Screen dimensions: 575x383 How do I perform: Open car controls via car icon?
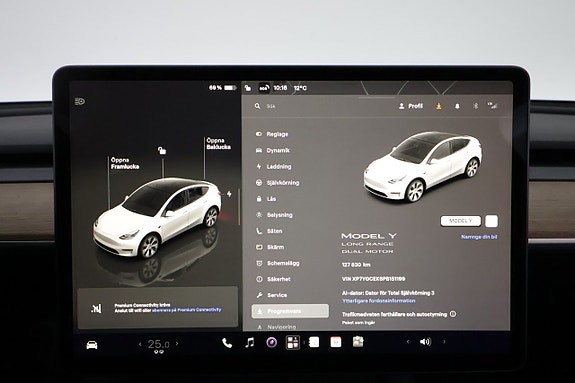[x=92, y=345]
